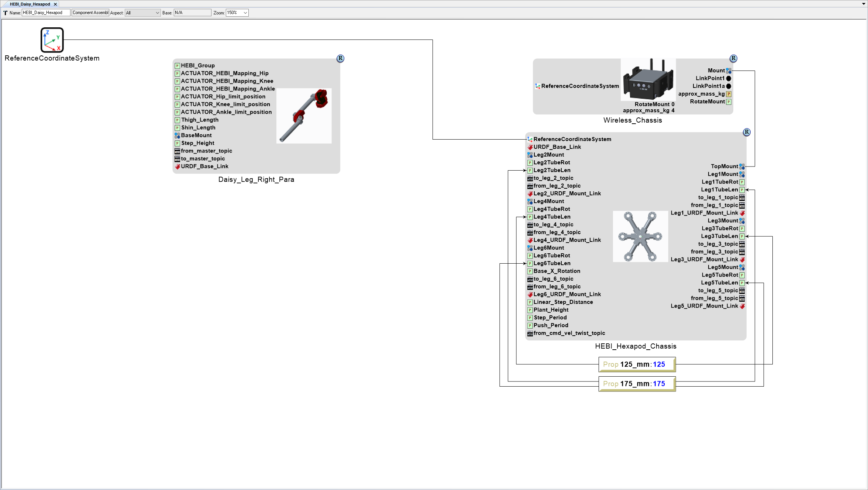Click the T text tool icon near Name field
868x490 pixels.
5,13
